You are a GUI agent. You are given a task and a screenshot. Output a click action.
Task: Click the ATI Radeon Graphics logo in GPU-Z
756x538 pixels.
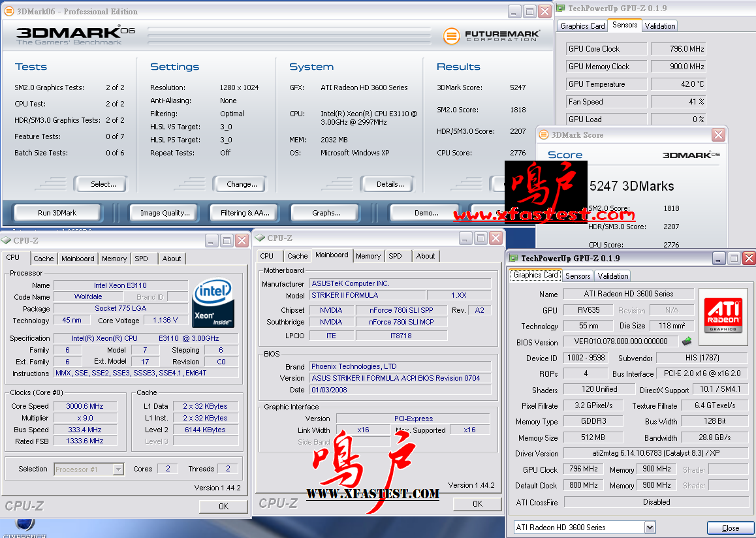(723, 316)
